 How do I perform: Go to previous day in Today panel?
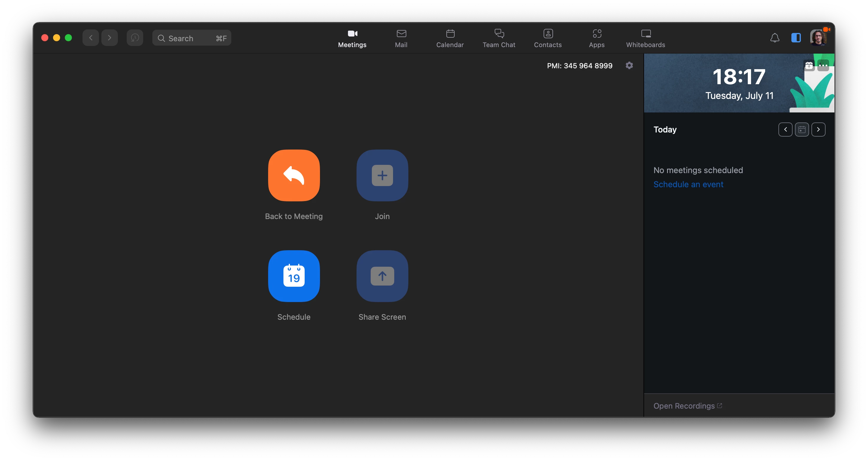pyautogui.click(x=785, y=129)
